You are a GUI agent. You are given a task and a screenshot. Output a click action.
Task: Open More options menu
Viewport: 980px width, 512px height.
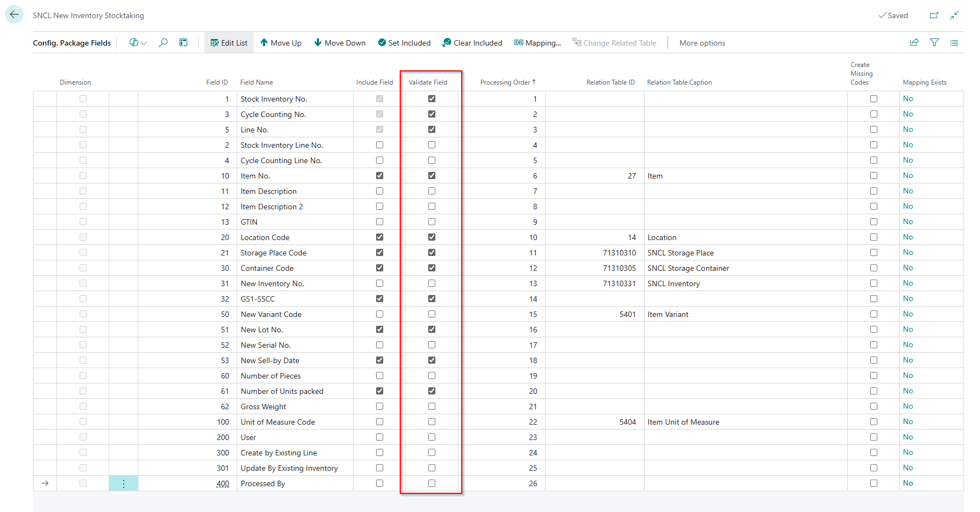(x=702, y=43)
